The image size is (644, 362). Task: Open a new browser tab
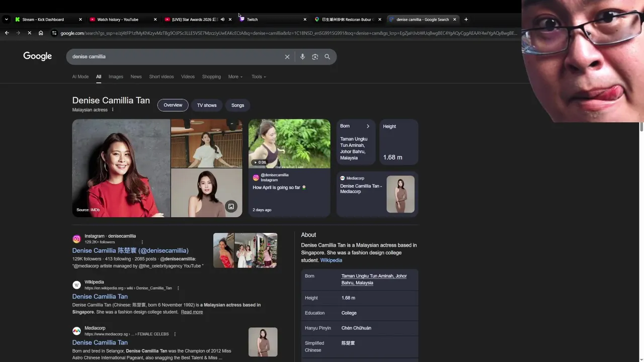tap(466, 20)
